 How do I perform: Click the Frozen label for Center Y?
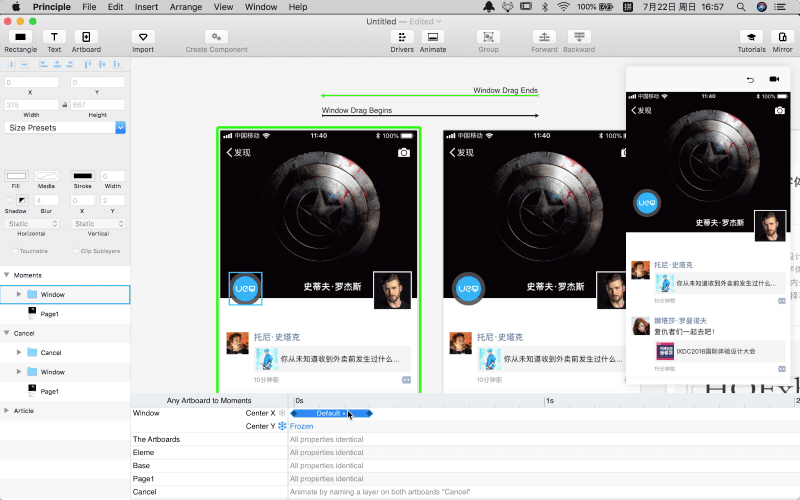pos(301,426)
